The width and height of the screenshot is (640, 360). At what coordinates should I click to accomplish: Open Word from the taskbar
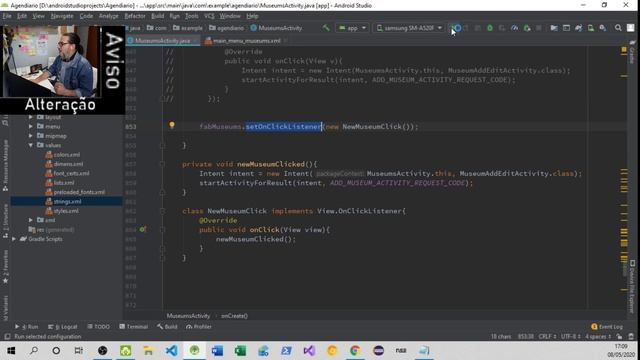[218, 351]
